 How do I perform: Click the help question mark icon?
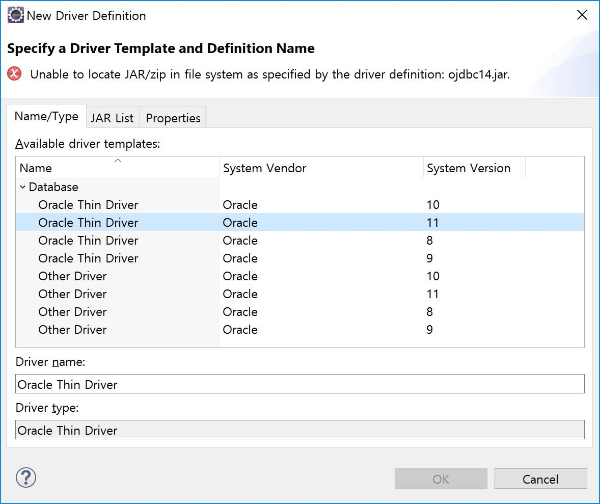click(x=26, y=478)
